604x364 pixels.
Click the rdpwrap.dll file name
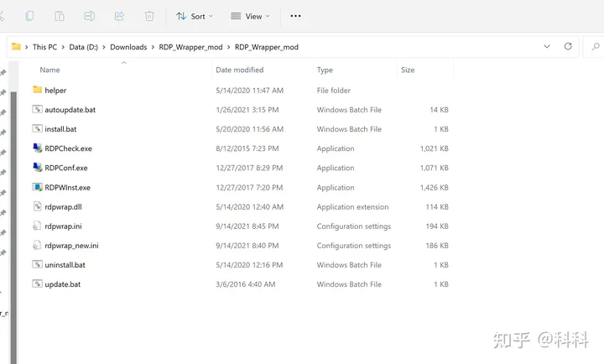63,207
